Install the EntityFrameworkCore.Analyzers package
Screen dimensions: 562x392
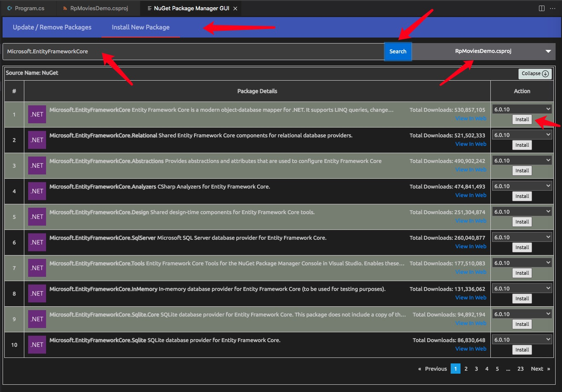[x=522, y=196]
